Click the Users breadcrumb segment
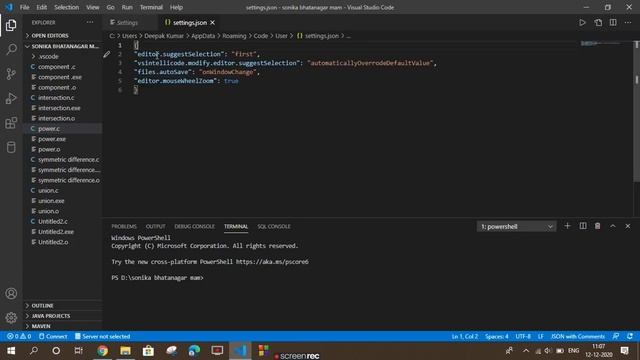This screenshot has width=640, height=360. coord(129,36)
